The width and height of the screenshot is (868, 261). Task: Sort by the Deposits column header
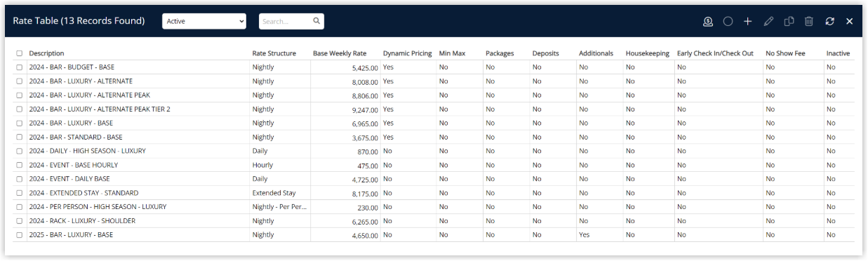546,53
